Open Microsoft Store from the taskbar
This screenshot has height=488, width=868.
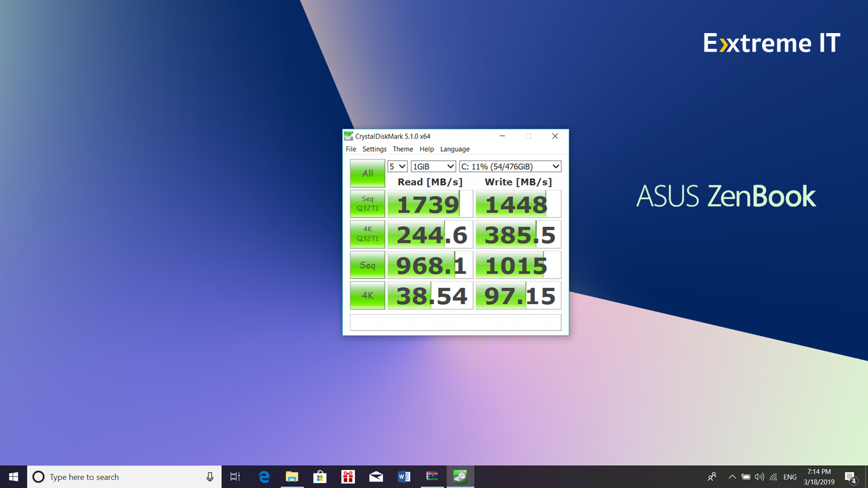point(320,477)
